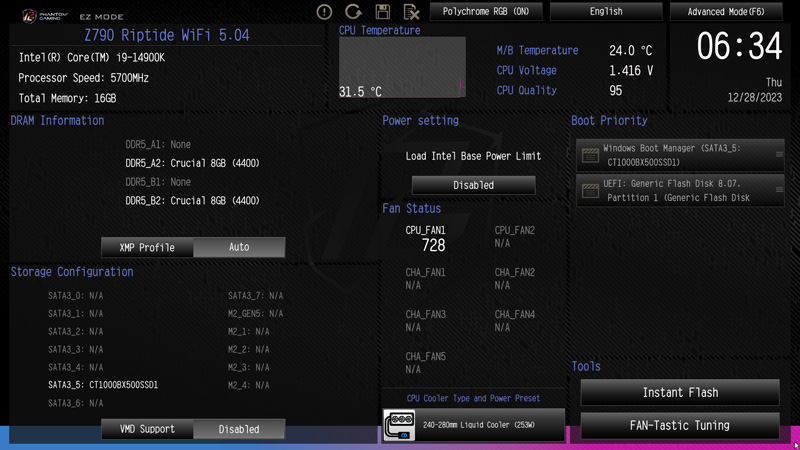
Task: Click the 31.5 °C CPU temperature reading
Action: pyautogui.click(x=360, y=91)
